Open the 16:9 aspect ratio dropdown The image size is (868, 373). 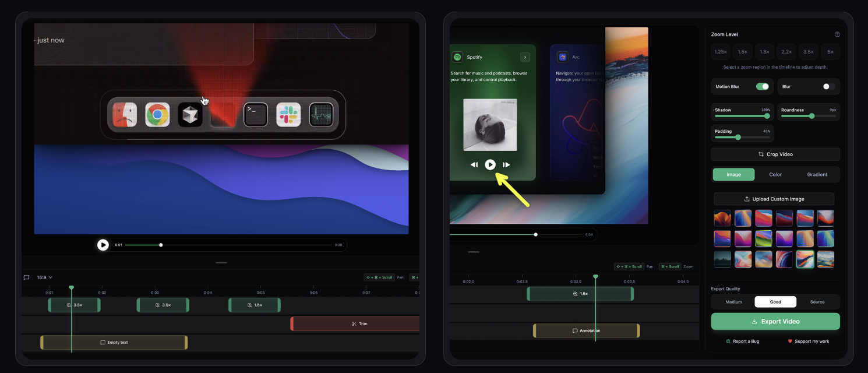pos(45,277)
